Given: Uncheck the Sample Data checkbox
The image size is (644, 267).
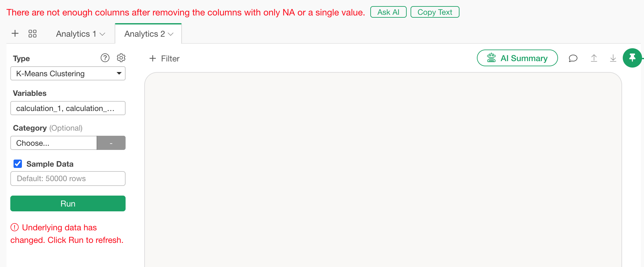Looking at the screenshot, I should tap(18, 164).
